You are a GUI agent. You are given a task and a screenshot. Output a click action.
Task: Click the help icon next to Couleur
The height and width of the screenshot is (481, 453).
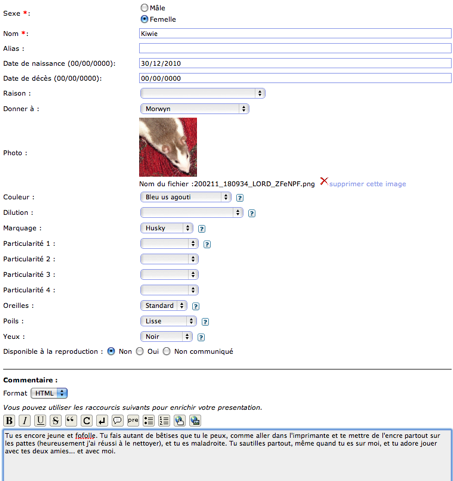(240, 198)
